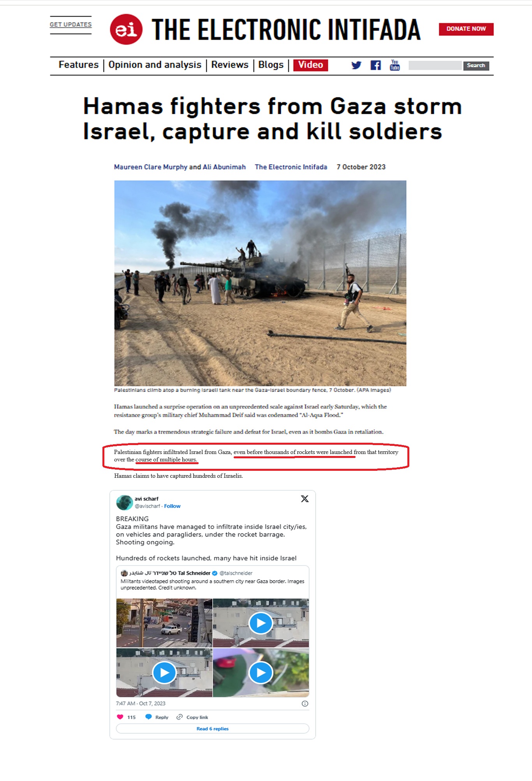The image size is (532, 781).
Task: Click the Search button
Action: [476, 65]
